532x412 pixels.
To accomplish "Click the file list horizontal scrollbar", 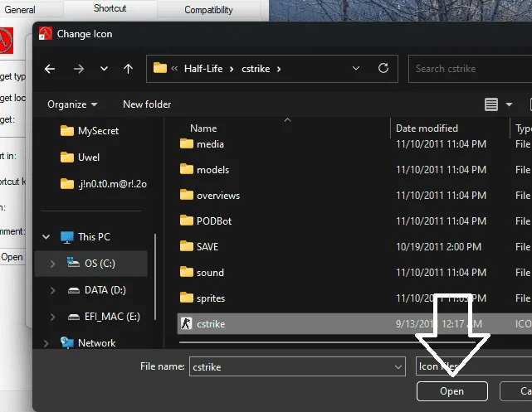I will (327, 342).
